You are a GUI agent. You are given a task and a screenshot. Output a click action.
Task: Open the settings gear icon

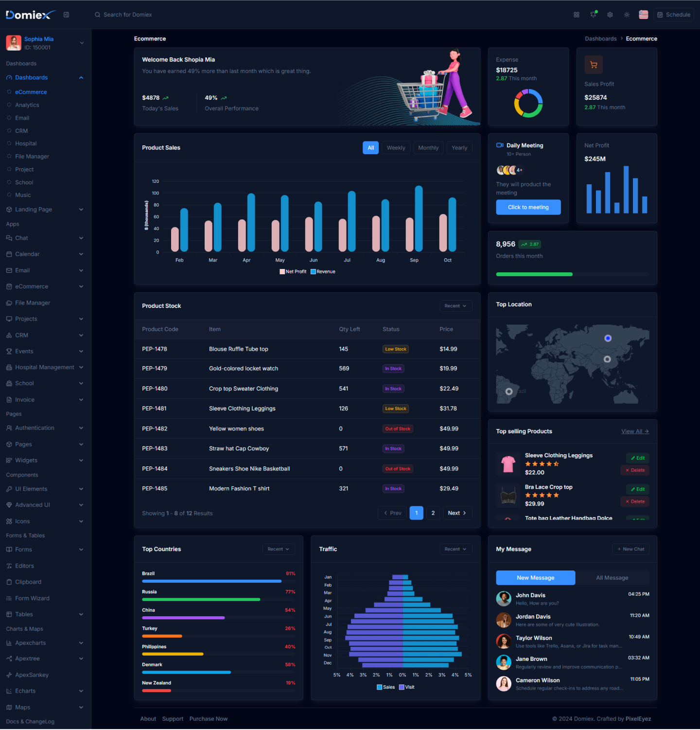coord(610,15)
